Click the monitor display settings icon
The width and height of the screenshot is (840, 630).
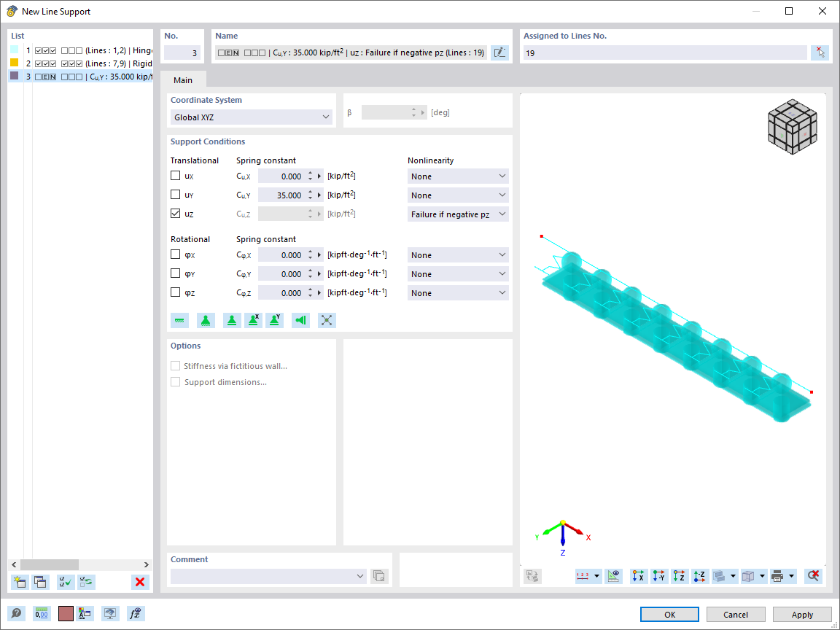click(110, 614)
